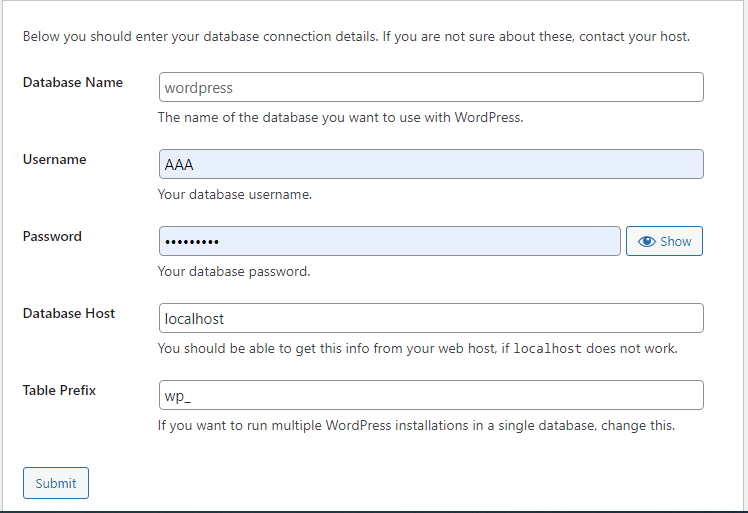The image size is (748, 513).
Task: Toggle password visibility with the Show label
Action: [x=675, y=242]
